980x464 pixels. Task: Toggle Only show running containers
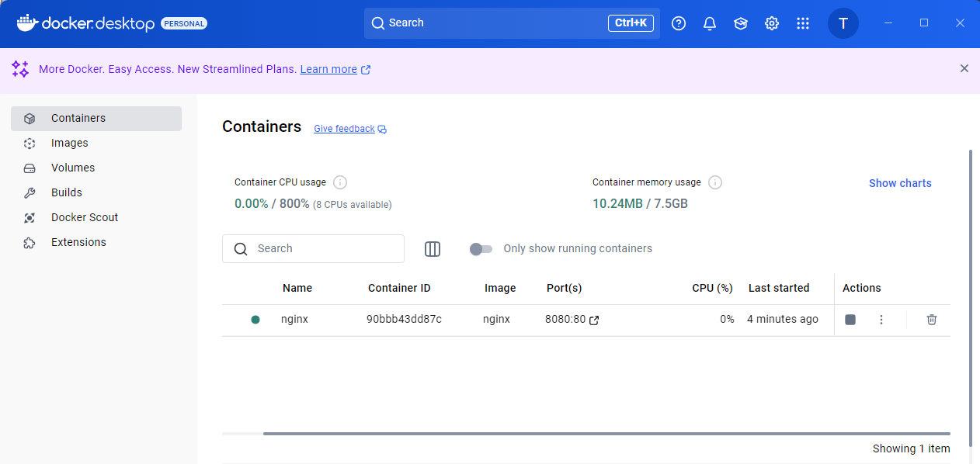[481, 249]
